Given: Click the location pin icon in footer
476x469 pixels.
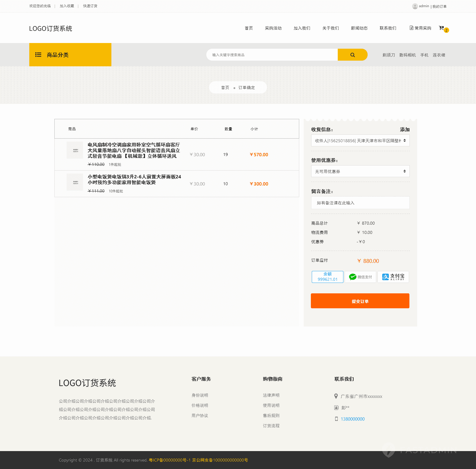Looking at the screenshot, I should [x=336, y=396].
